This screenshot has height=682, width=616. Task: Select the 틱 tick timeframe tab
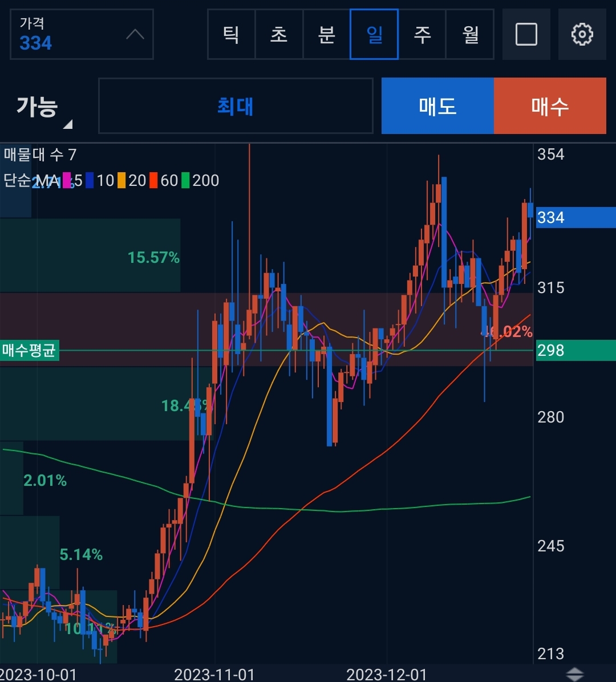click(231, 34)
